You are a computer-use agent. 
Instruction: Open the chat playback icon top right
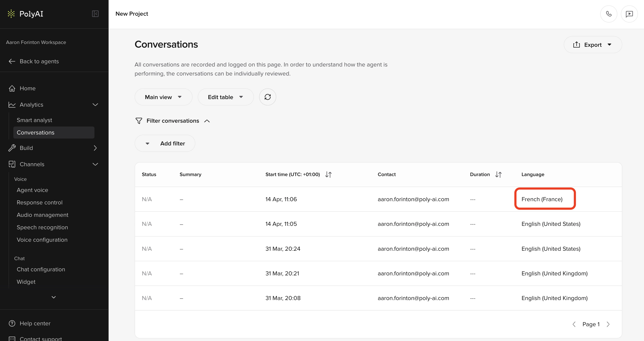pyautogui.click(x=629, y=14)
